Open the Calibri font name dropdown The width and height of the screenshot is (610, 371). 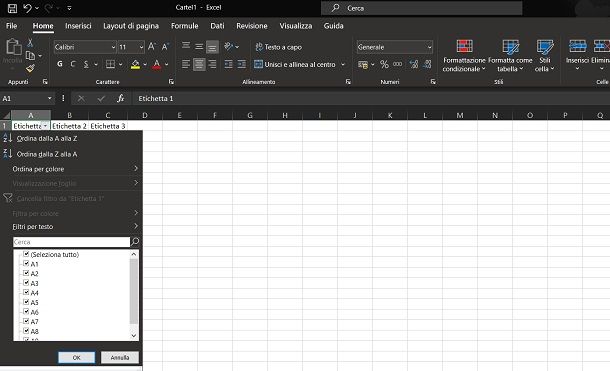coord(113,47)
